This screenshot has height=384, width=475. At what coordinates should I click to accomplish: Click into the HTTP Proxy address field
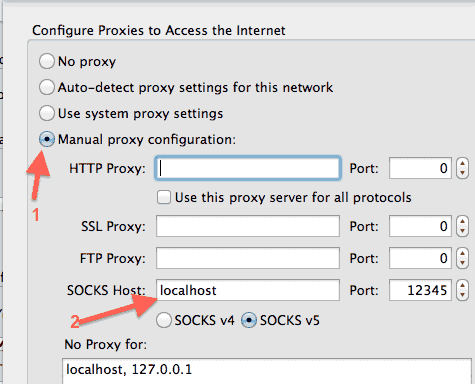coord(248,168)
